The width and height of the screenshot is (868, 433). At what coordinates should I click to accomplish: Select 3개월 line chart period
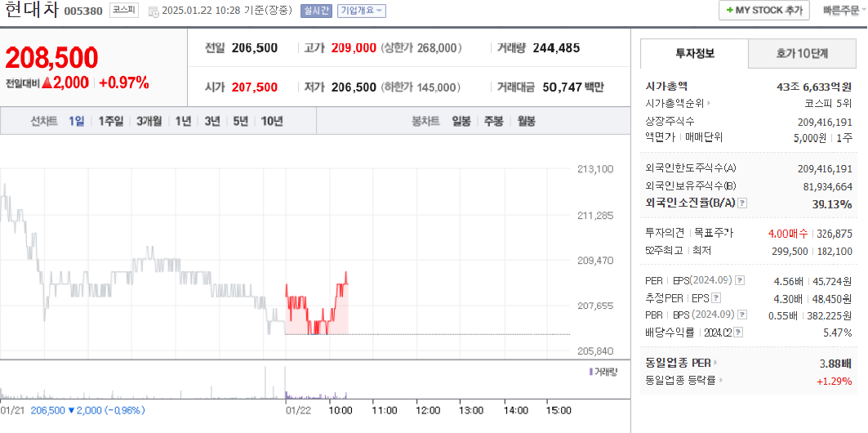pyautogui.click(x=149, y=121)
